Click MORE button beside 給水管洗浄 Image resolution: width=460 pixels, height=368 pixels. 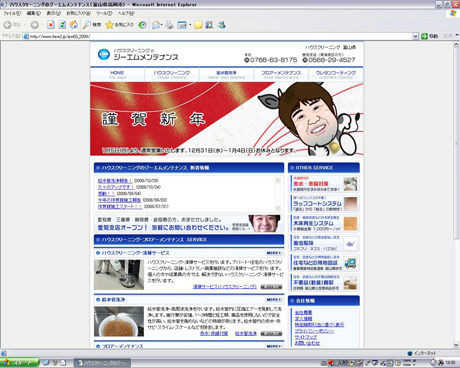[x=274, y=299]
